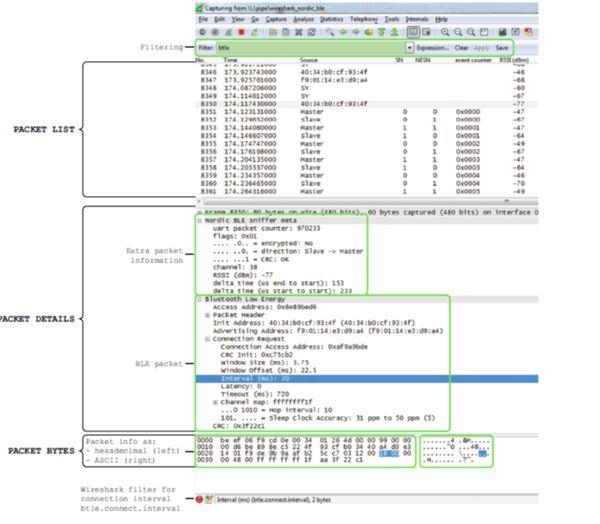Open the Go menu
Viewport: 600px width, 524px height.
tap(255, 19)
